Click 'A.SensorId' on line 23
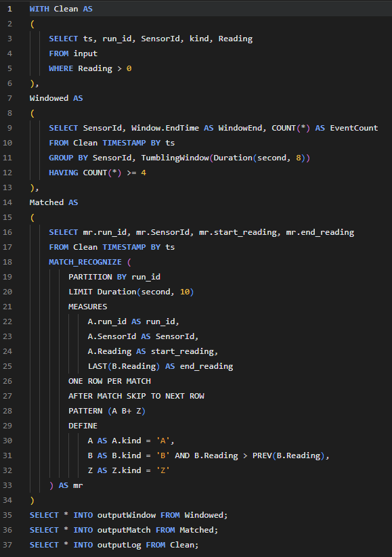Image resolution: width=392 pixels, height=557 pixels. (112, 336)
